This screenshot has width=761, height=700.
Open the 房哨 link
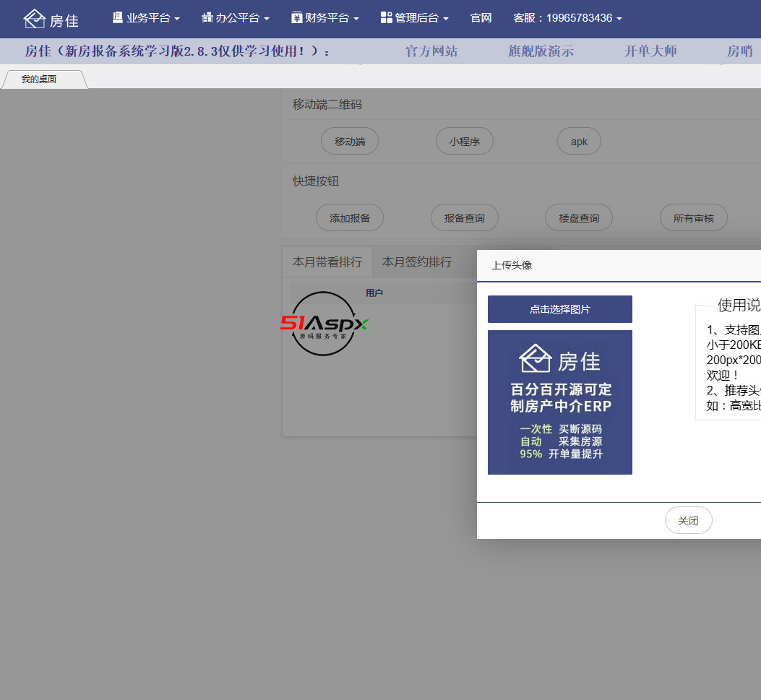pos(739,51)
